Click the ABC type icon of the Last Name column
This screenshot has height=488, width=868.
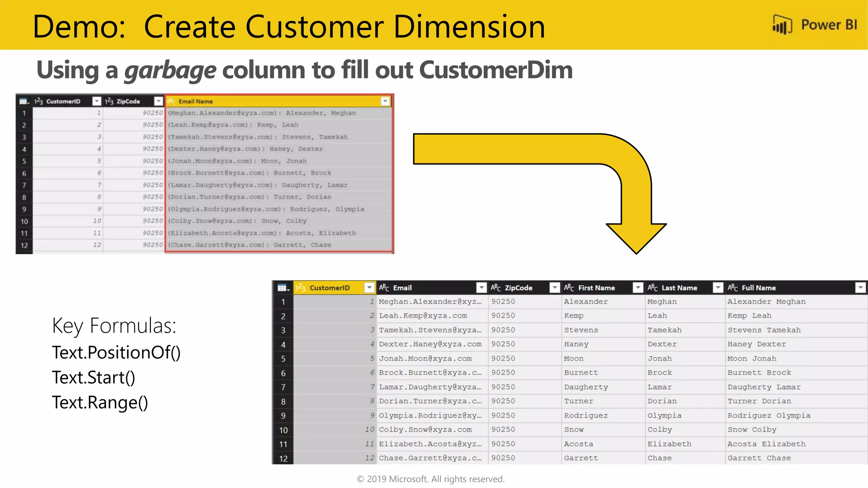pyautogui.click(x=653, y=288)
